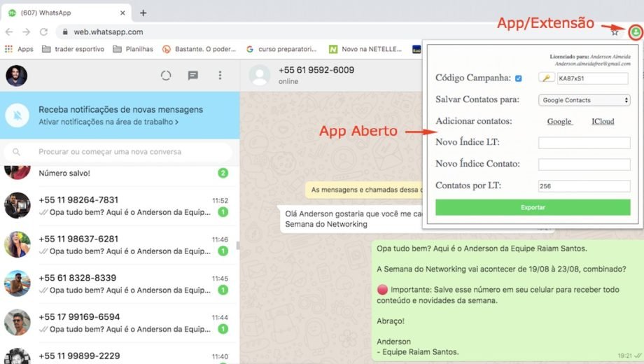Open the Planilhas bookmark folder
This screenshot has height=364, width=644.
coord(133,49)
